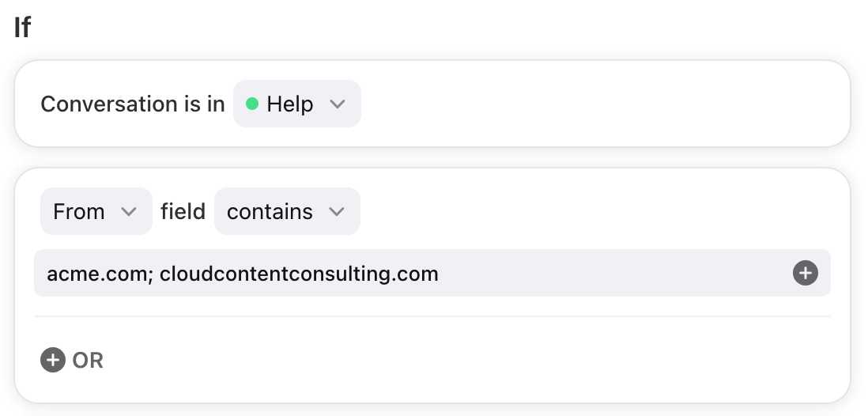Viewport: 868px width, 416px height.
Task: Click into the domain values input field
Action: point(432,273)
